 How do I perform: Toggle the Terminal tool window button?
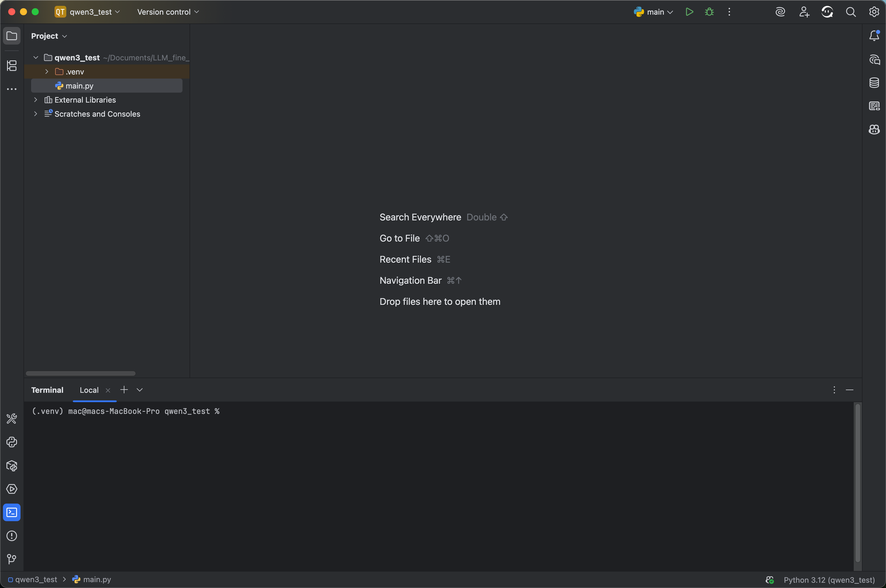coord(12,512)
